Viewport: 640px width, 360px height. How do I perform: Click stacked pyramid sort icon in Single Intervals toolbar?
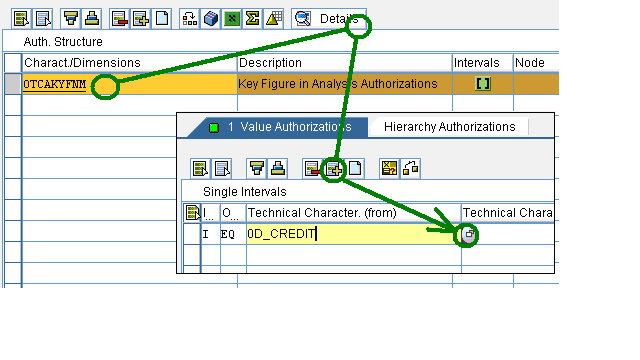[x=278, y=168]
